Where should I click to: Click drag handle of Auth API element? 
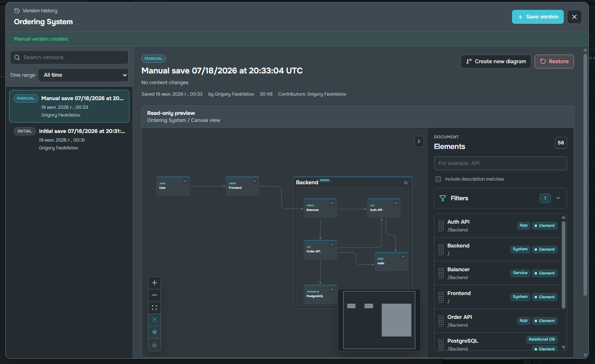pyautogui.click(x=441, y=226)
